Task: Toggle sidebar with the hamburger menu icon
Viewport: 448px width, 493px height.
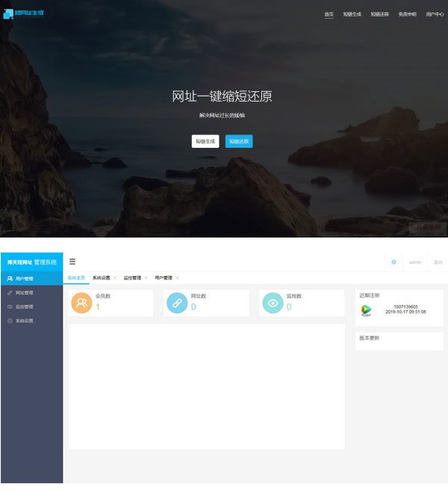Action: click(x=72, y=261)
